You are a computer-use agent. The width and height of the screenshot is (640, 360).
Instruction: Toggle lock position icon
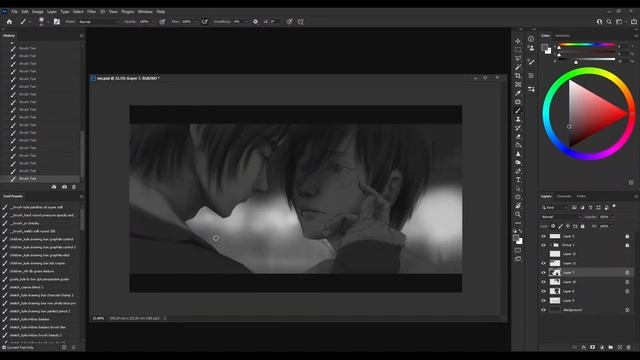[x=568, y=226]
